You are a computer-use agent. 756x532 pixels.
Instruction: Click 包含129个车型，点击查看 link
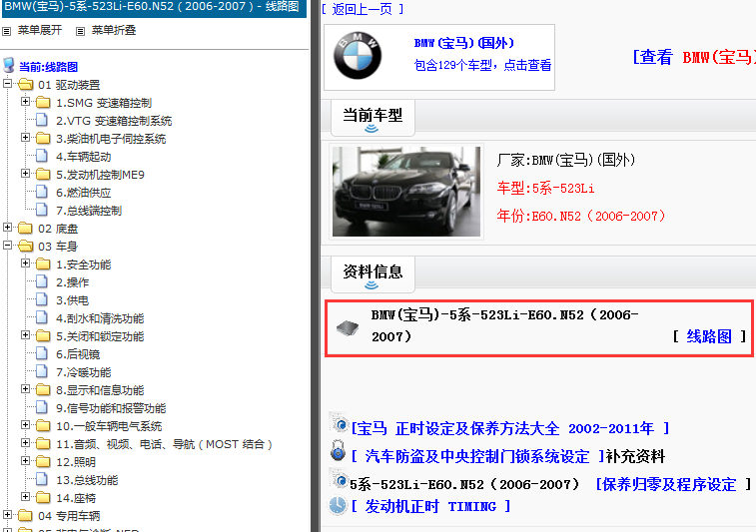(482, 65)
